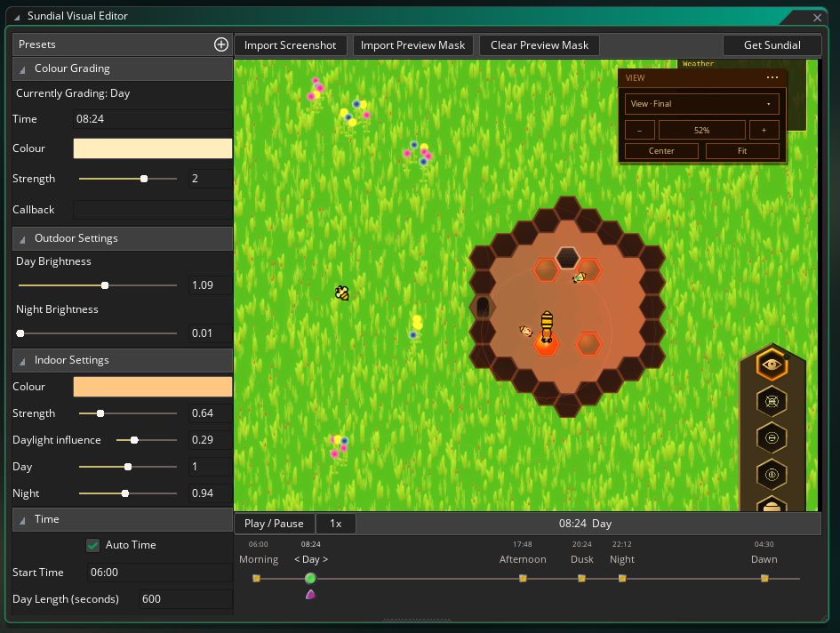Select the Dusk marker on timeline

pos(582,579)
